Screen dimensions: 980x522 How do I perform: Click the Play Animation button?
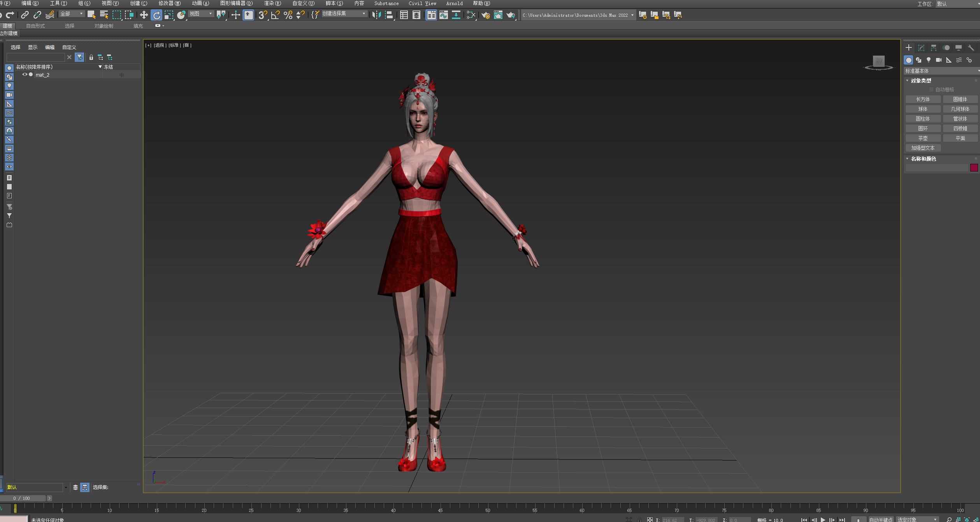click(x=823, y=520)
